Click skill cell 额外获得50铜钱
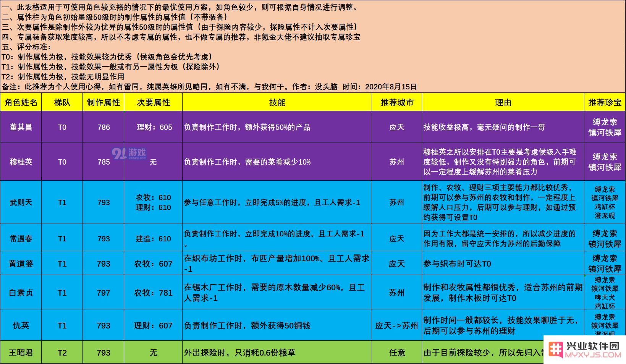 point(277,325)
